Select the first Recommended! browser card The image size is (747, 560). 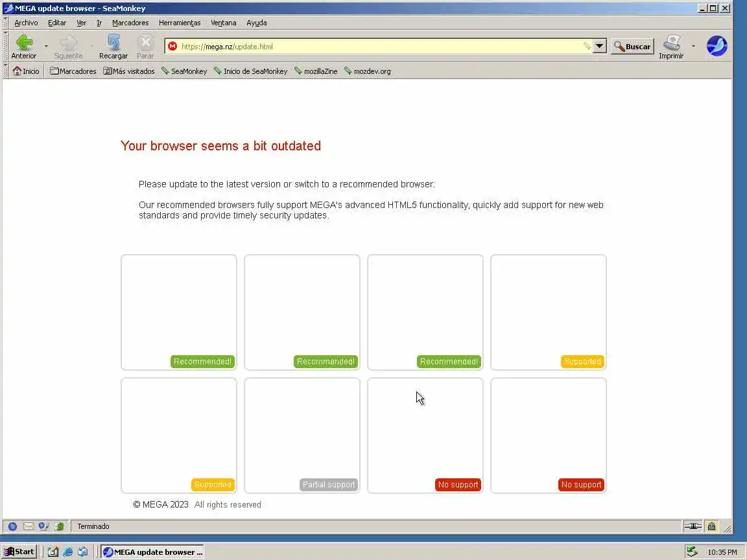[179, 312]
